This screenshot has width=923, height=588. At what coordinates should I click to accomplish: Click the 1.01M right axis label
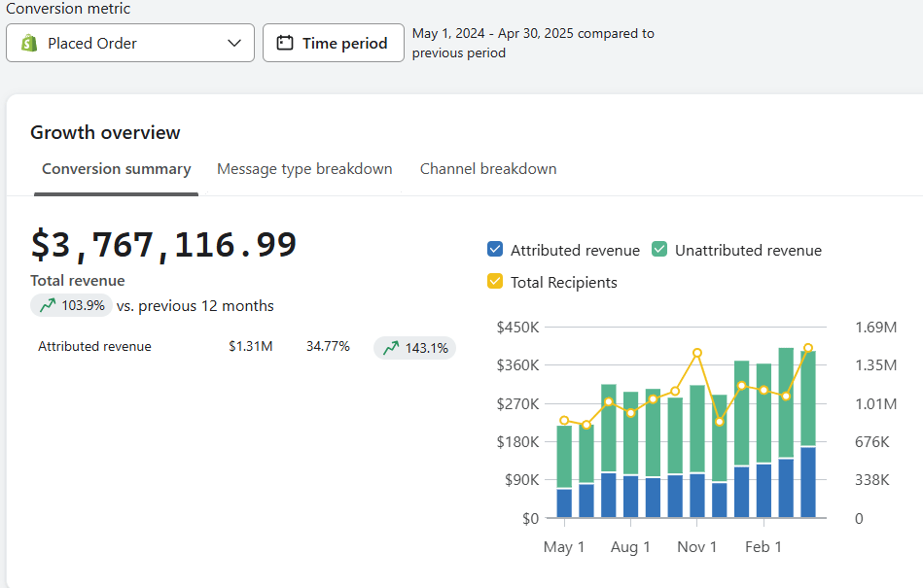pos(876,404)
